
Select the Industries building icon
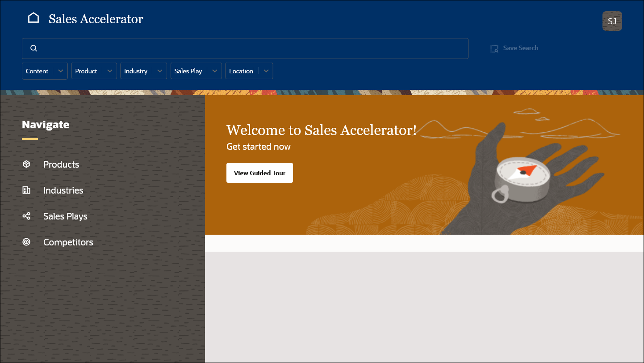pyautogui.click(x=26, y=190)
